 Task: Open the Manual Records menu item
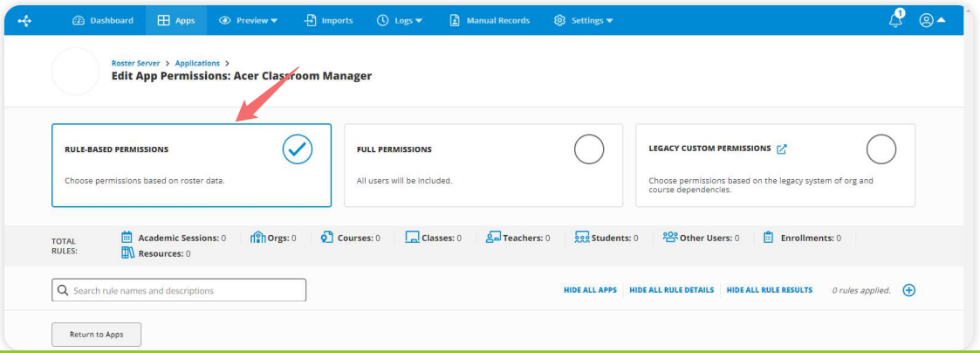(490, 21)
